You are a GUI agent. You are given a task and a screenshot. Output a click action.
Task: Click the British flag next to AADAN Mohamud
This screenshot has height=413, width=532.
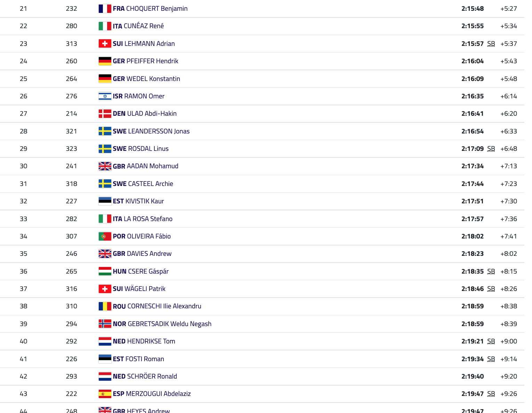[x=105, y=166]
